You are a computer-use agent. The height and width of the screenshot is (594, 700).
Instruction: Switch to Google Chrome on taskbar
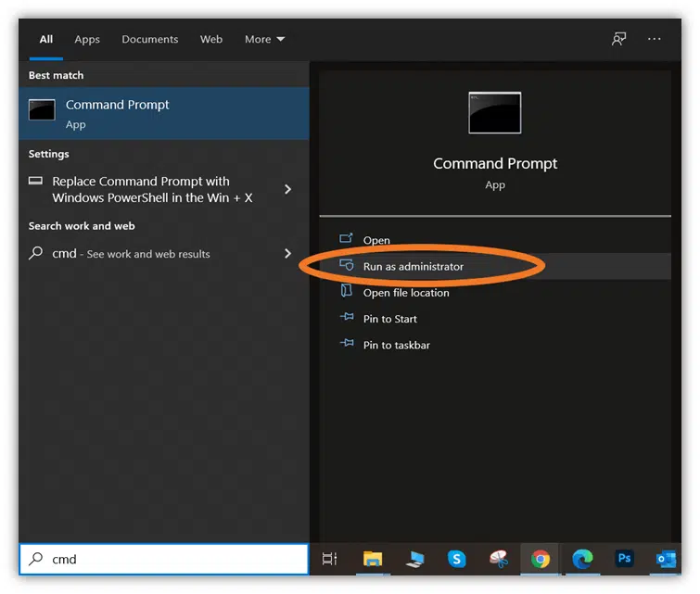(x=541, y=559)
